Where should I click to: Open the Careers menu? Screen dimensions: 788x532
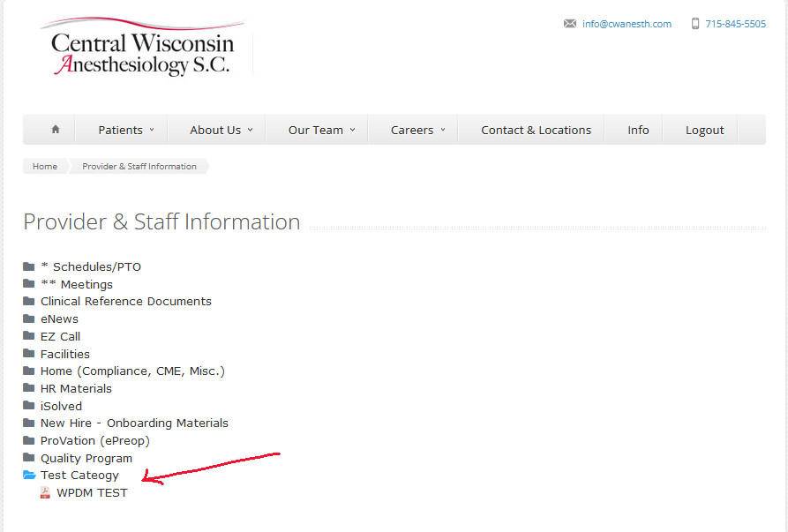click(x=412, y=130)
